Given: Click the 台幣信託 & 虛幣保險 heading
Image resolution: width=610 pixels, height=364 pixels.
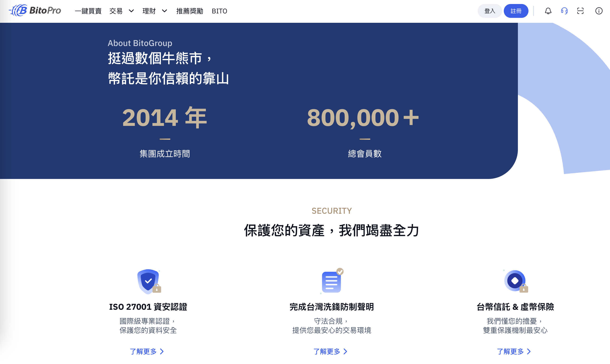Looking at the screenshot, I should pos(515,307).
